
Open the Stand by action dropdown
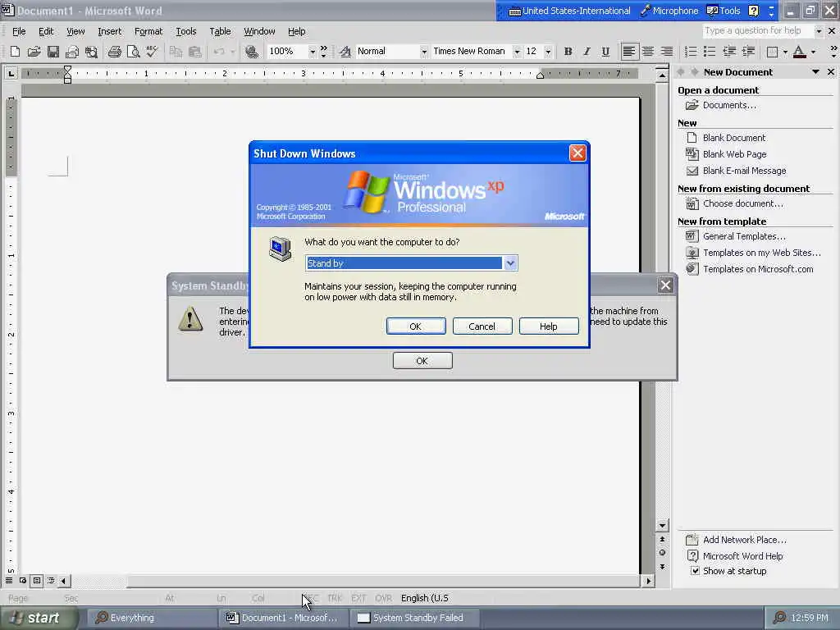click(510, 263)
